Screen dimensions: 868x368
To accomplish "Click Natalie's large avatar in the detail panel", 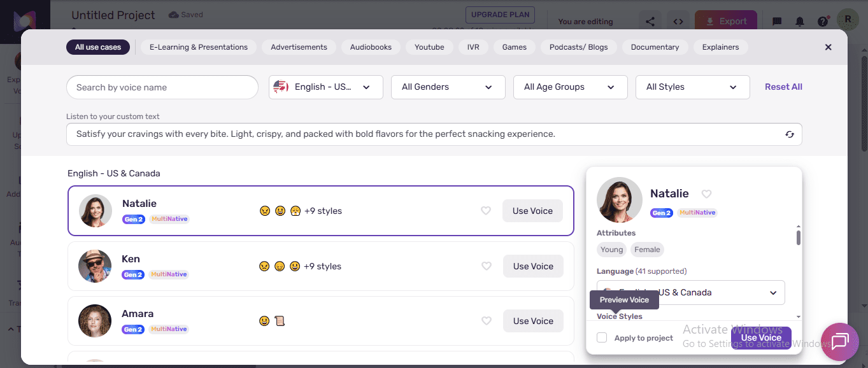I will 620,200.
